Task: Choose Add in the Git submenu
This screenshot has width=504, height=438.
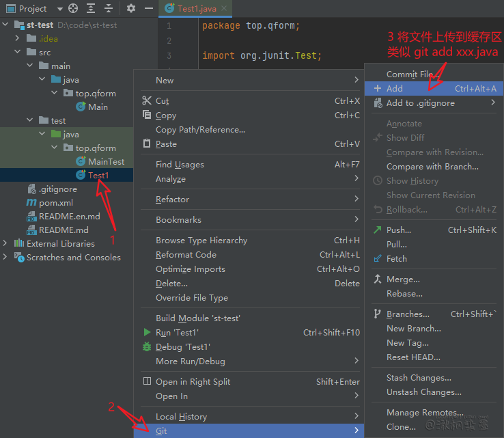Action: (x=395, y=89)
